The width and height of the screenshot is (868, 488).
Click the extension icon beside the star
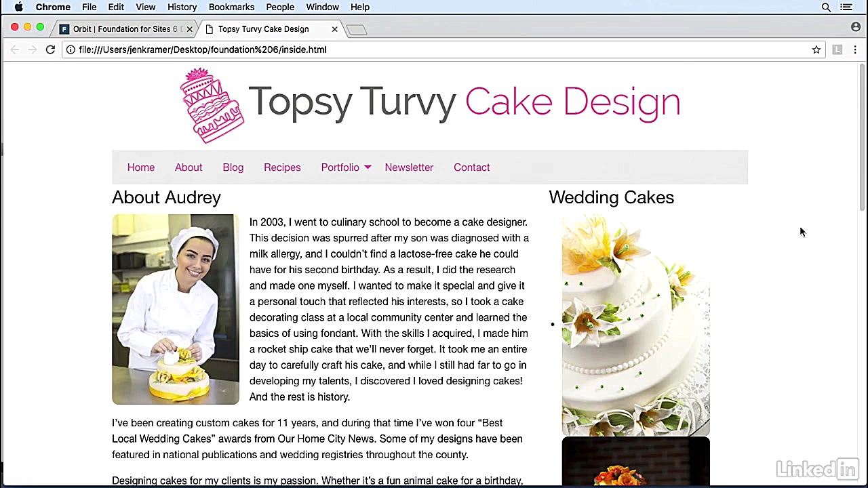[837, 49]
